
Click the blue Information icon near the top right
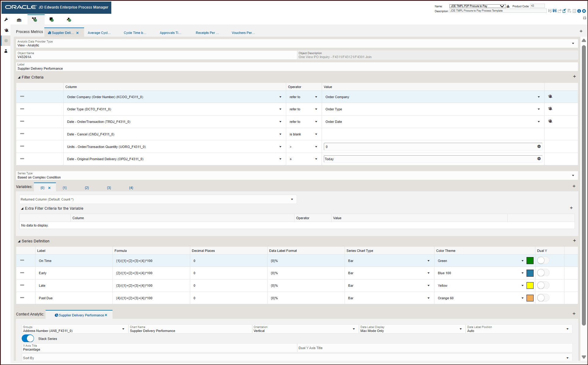click(579, 11)
